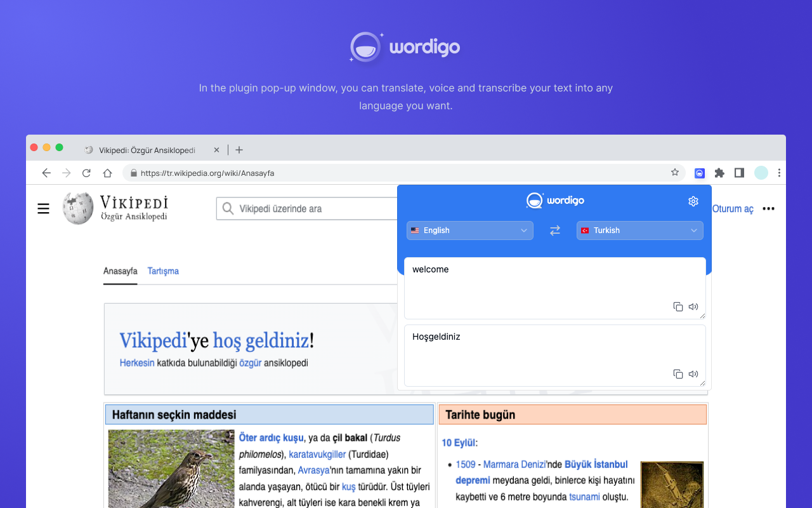Image resolution: width=812 pixels, height=508 pixels.
Task: Click the Wordigo banner logo at top
Action: (405, 48)
